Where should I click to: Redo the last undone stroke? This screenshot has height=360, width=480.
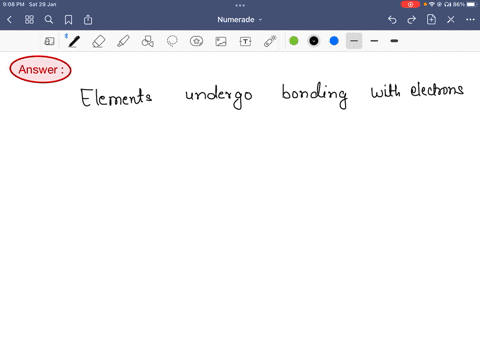[412, 20]
